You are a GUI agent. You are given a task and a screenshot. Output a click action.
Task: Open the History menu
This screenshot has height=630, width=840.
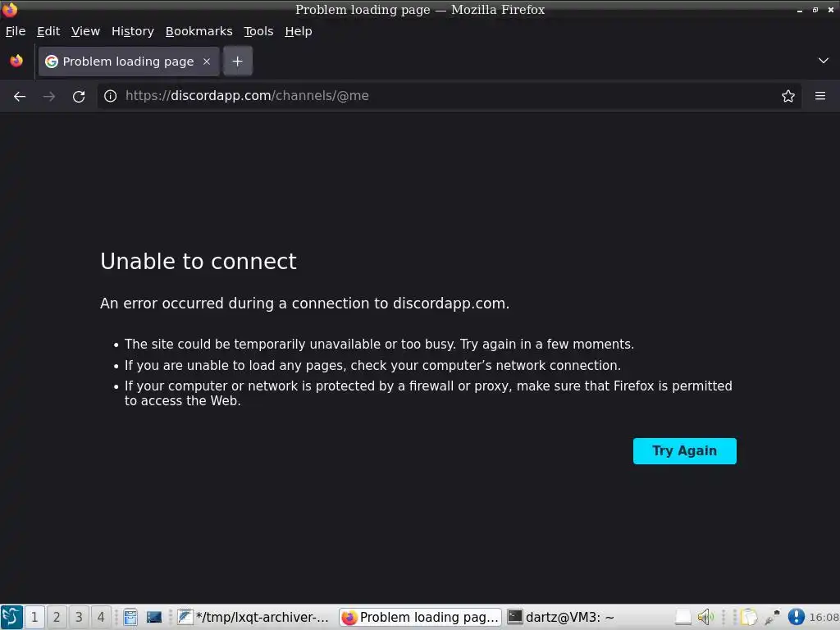(x=133, y=31)
